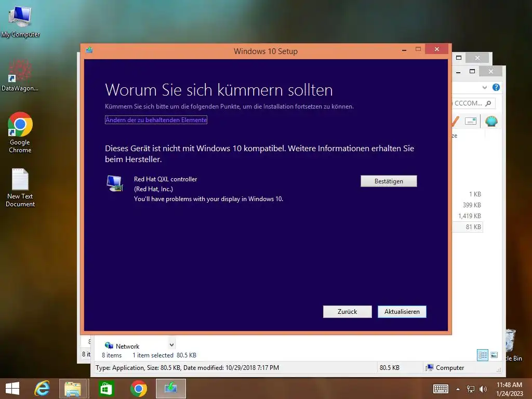Open the Recycle Bin desktop icon
Screen dimensions: 532x399
coord(512,344)
